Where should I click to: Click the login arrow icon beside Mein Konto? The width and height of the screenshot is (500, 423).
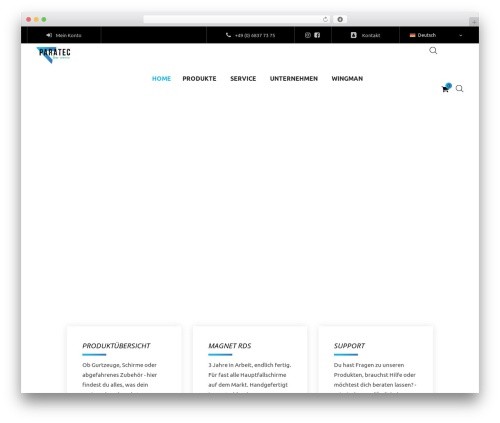coord(49,35)
